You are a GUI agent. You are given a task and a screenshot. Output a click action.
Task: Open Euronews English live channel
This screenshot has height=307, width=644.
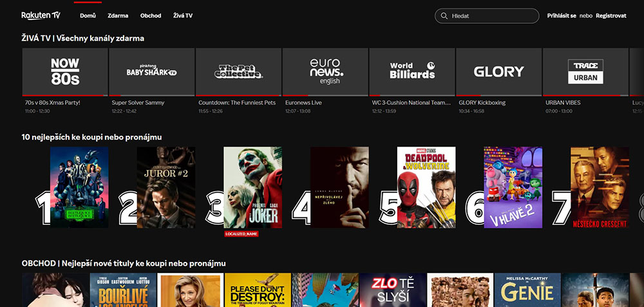click(x=325, y=71)
